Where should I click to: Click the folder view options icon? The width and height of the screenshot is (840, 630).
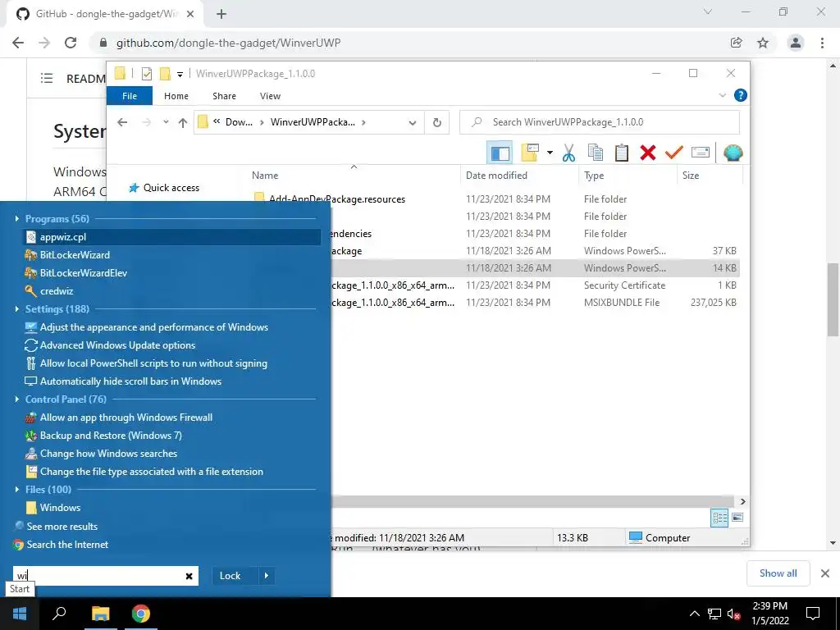tap(529, 153)
